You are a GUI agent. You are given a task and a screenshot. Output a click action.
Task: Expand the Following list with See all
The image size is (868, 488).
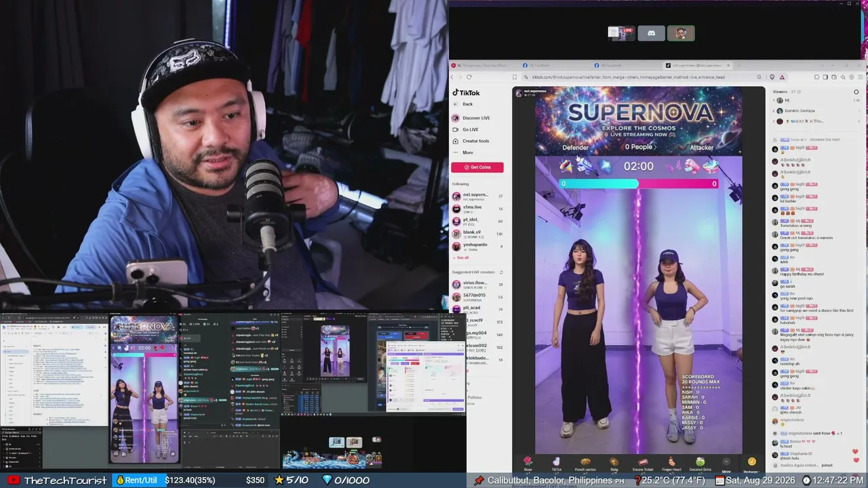461,258
